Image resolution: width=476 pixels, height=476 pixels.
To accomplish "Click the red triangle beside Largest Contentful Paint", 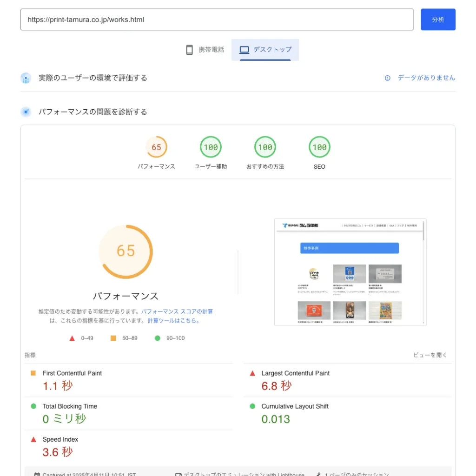I will 252,373.
